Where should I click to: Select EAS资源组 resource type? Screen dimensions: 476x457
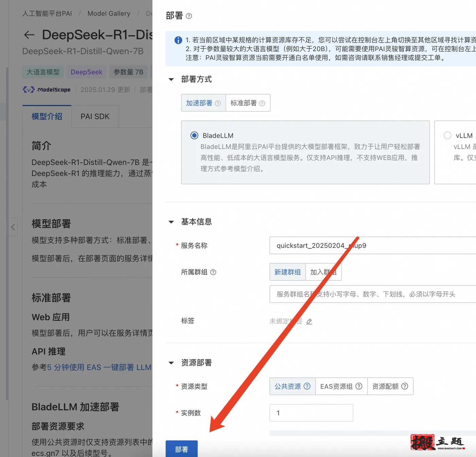point(341,386)
